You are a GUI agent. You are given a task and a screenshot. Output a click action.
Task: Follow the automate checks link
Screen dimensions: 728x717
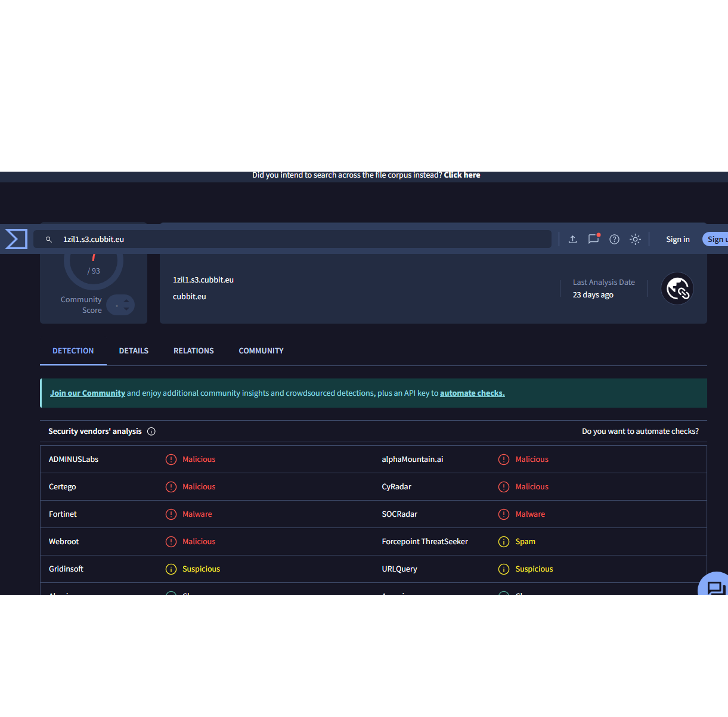(472, 393)
